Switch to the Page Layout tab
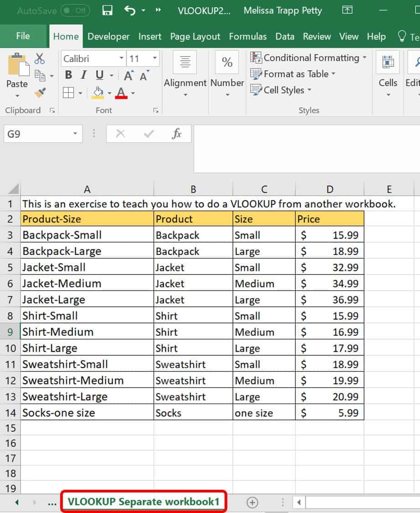420x513 pixels. 195,36
